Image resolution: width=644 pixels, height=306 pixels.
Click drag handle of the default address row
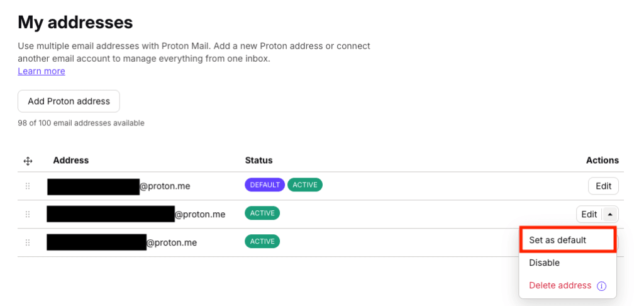28,186
